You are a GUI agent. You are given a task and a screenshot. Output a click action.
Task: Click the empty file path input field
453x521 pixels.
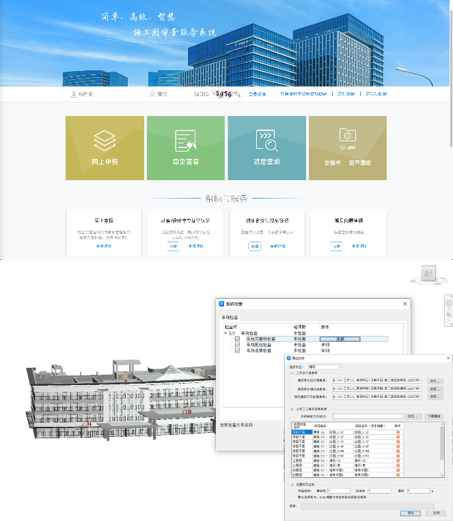point(368,416)
